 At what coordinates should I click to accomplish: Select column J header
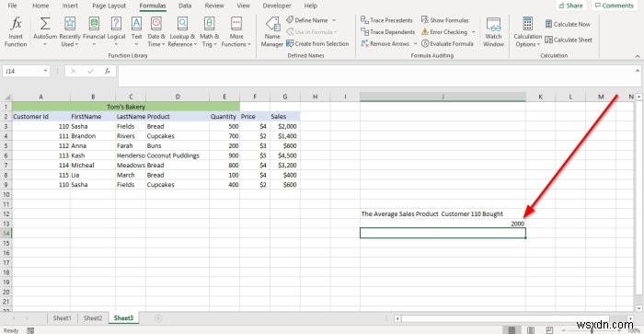pyautogui.click(x=443, y=97)
